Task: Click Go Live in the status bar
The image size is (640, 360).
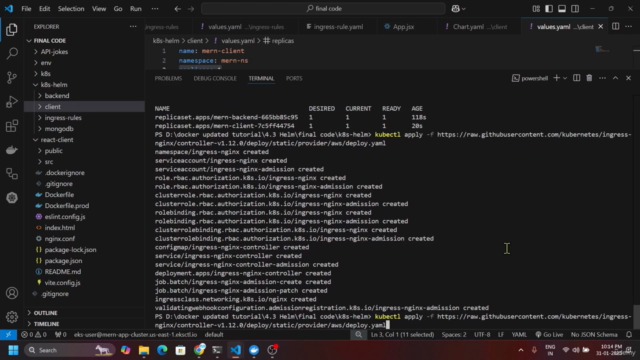Action: (549, 335)
